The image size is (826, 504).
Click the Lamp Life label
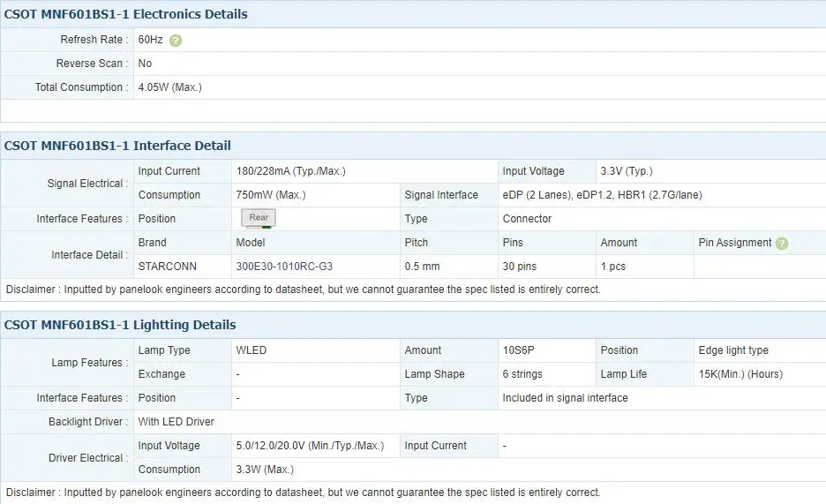click(x=624, y=374)
